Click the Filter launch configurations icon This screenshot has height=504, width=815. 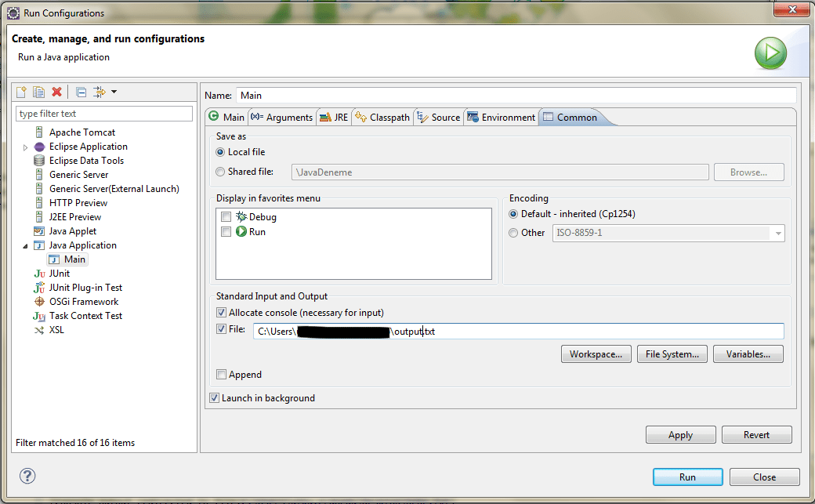[99, 92]
